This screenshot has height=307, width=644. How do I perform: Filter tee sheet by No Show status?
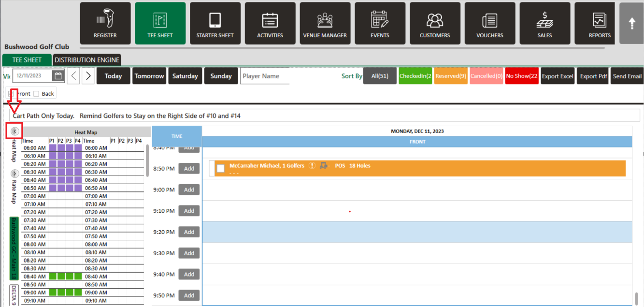point(522,76)
